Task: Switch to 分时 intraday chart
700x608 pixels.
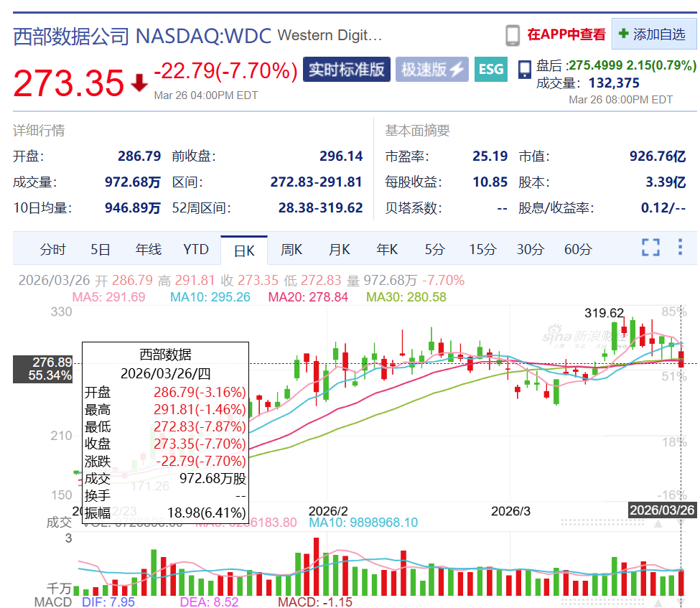Action: point(52,249)
